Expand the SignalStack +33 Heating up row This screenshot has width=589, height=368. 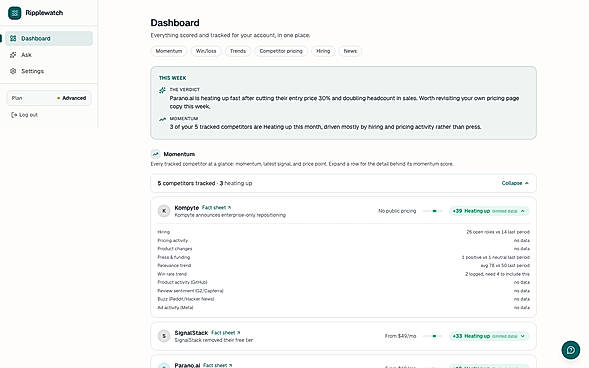point(489,336)
